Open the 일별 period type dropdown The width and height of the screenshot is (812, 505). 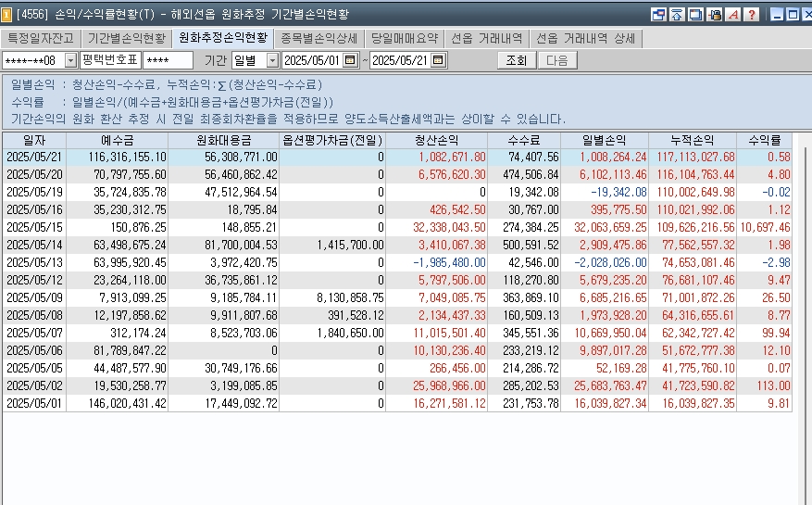tap(272, 60)
